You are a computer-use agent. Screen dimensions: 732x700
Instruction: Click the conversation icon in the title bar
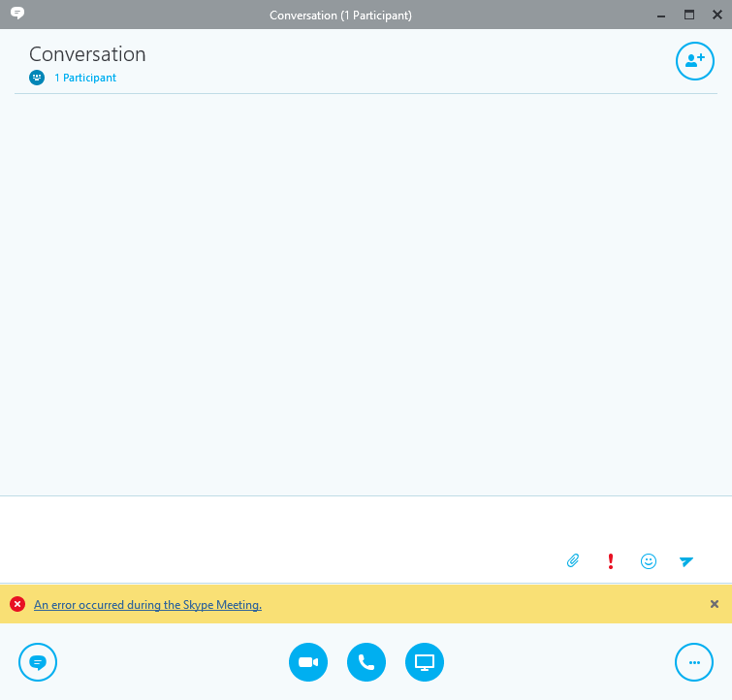17,13
